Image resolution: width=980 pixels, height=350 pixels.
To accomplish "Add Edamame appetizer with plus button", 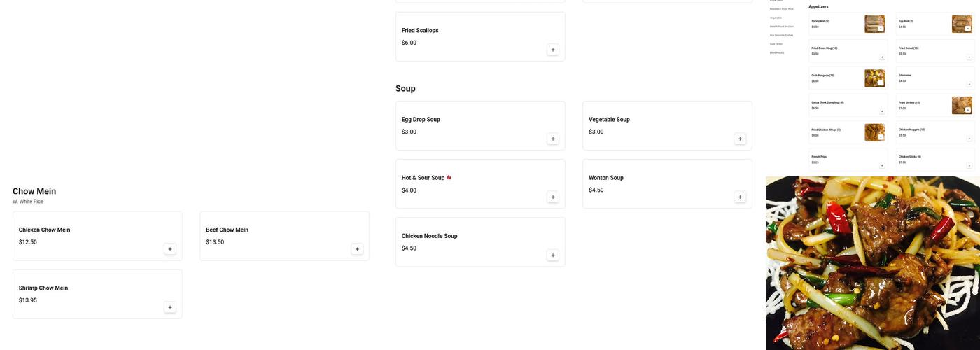I will 969,84.
